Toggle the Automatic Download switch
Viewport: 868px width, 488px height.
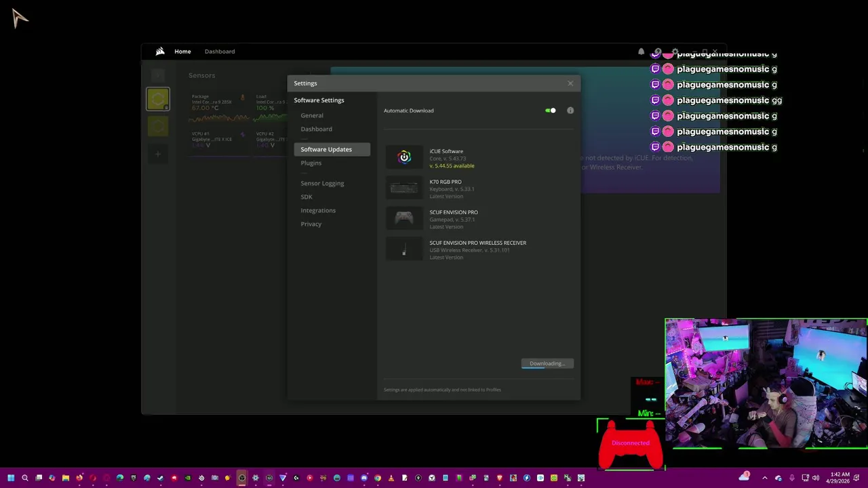[551, 110]
